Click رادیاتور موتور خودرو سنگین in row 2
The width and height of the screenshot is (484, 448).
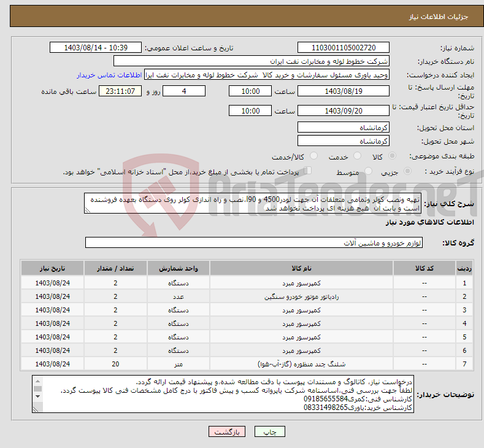[x=302, y=296]
